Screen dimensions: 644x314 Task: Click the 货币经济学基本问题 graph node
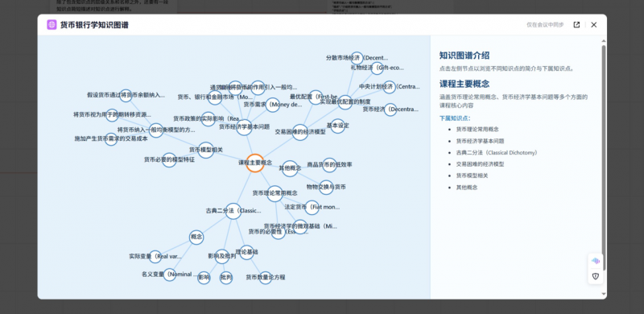pos(244,127)
